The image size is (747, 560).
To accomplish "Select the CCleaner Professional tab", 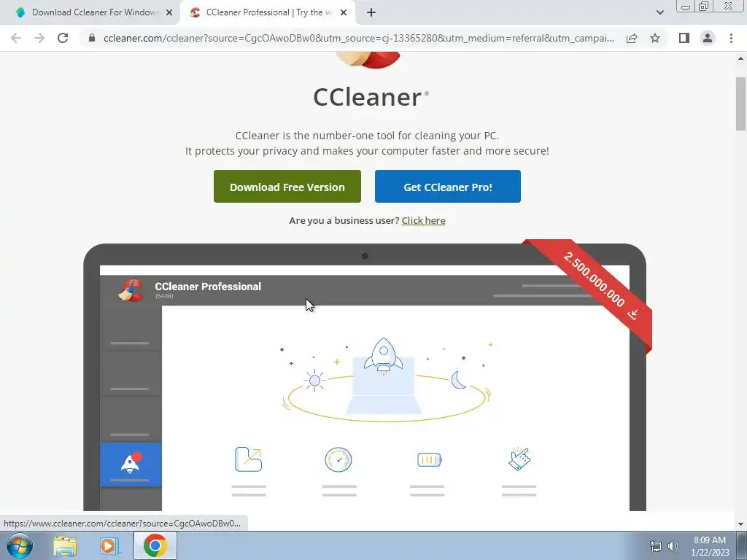I will coord(268,12).
